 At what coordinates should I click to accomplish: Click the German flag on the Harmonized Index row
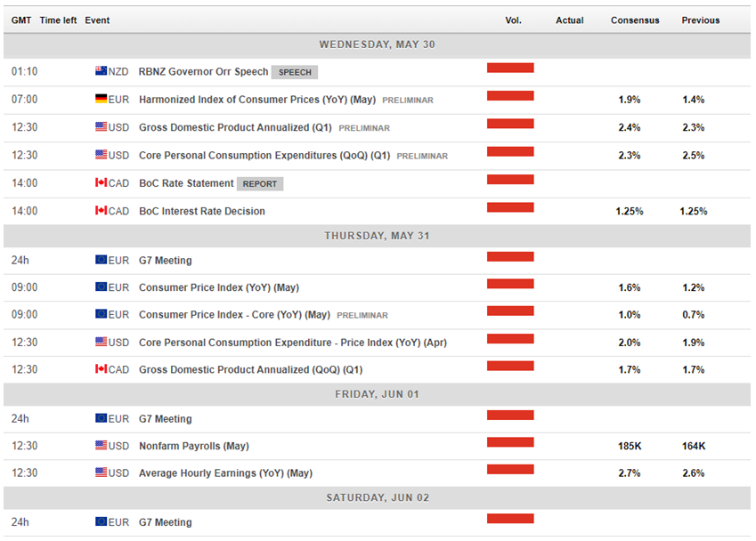tap(101, 99)
